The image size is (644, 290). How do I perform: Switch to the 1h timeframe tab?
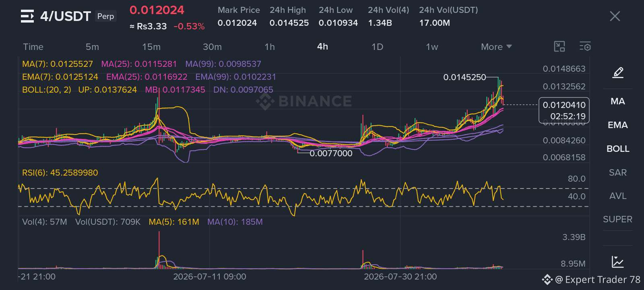point(270,47)
